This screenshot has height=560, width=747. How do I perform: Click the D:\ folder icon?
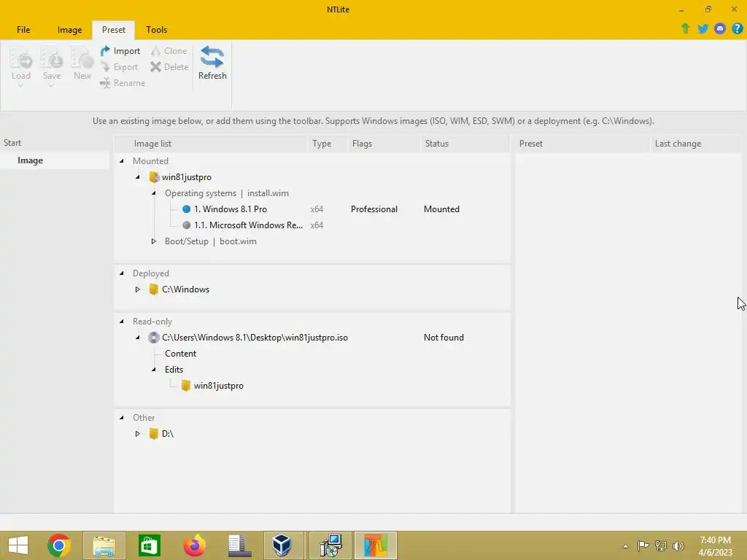153,434
